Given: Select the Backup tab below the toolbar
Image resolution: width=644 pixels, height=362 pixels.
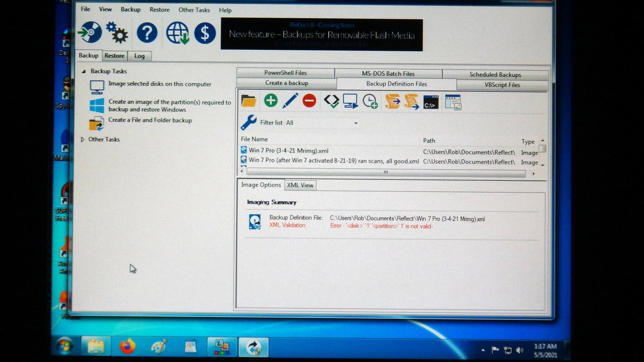Looking at the screenshot, I should (x=89, y=55).
